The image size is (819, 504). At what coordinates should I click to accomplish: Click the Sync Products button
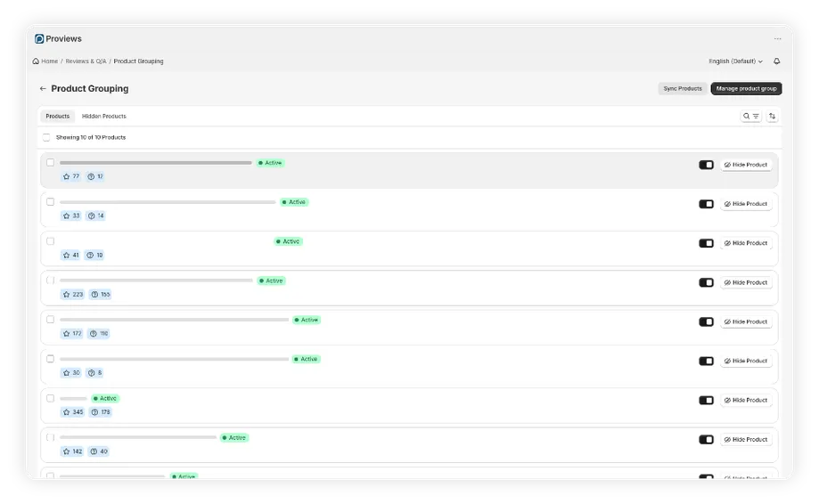[683, 89]
